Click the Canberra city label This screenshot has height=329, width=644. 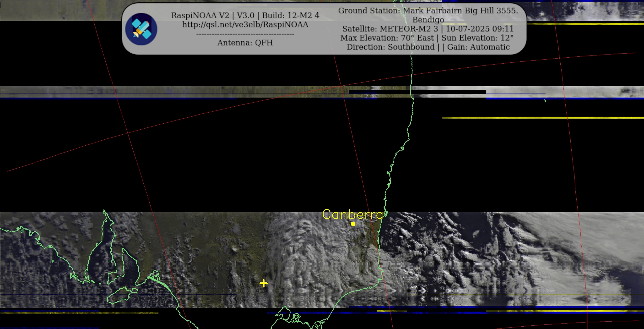(352, 215)
